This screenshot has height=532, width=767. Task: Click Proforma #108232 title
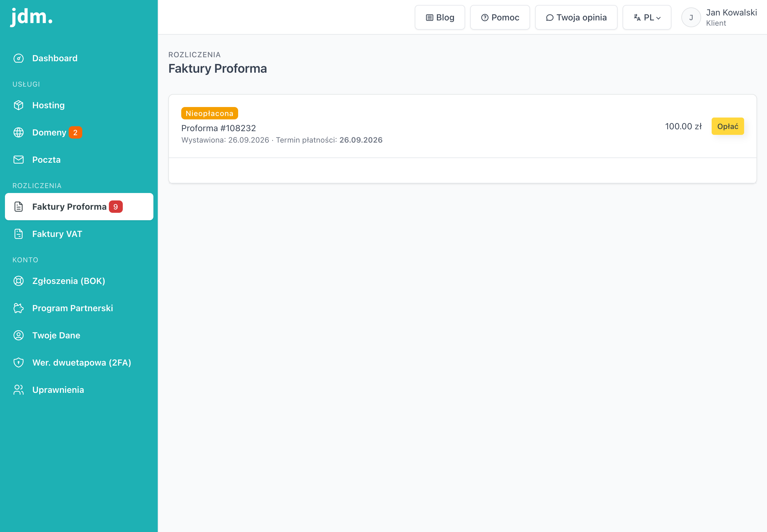click(x=219, y=128)
